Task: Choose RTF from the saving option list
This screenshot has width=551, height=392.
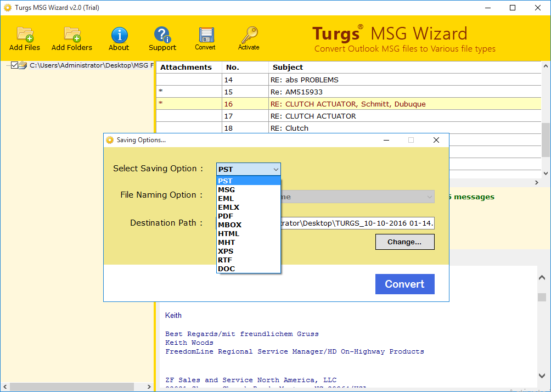Action: (249, 260)
